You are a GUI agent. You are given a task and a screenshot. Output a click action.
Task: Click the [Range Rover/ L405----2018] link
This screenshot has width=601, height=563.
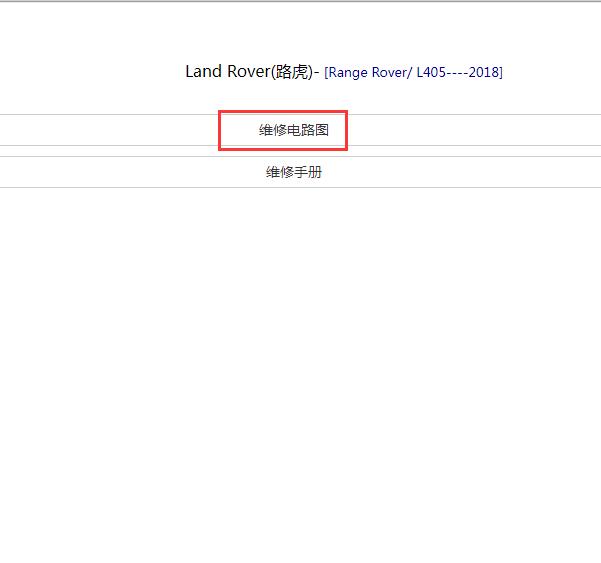point(413,72)
